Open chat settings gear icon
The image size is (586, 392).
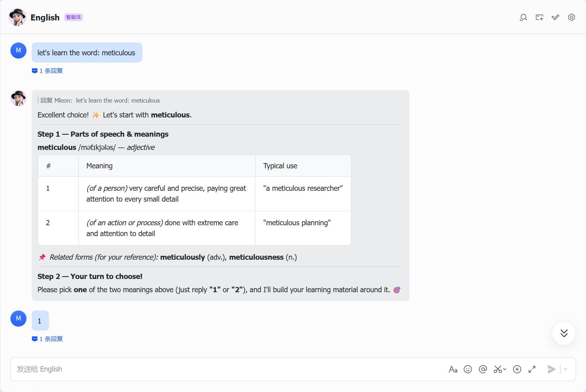(x=572, y=17)
